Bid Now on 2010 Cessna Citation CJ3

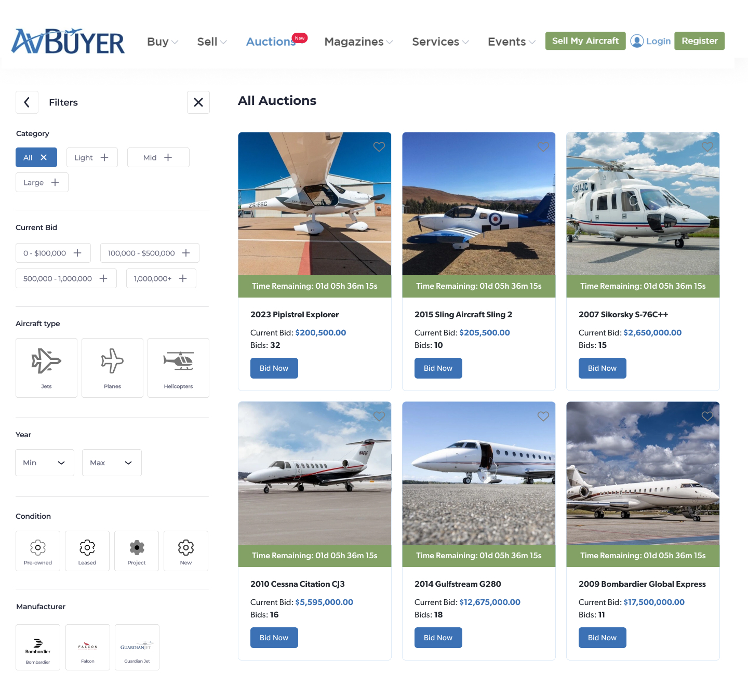(274, 638)
